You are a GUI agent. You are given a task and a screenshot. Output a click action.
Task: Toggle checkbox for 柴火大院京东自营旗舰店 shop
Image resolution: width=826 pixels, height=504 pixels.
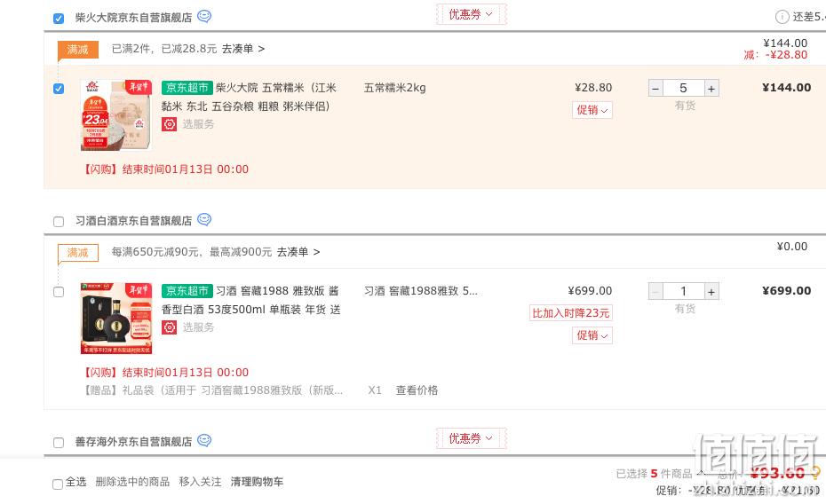pos(59,19)
